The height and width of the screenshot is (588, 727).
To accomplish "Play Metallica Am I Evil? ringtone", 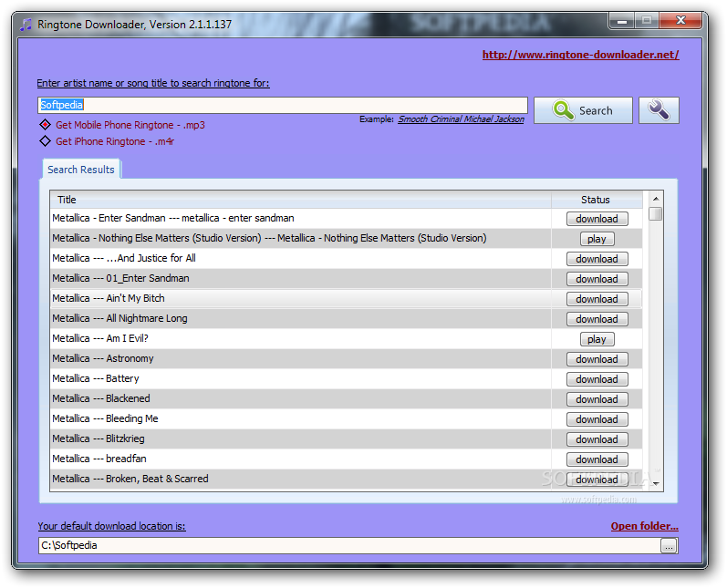I will [x=597, y=339].
